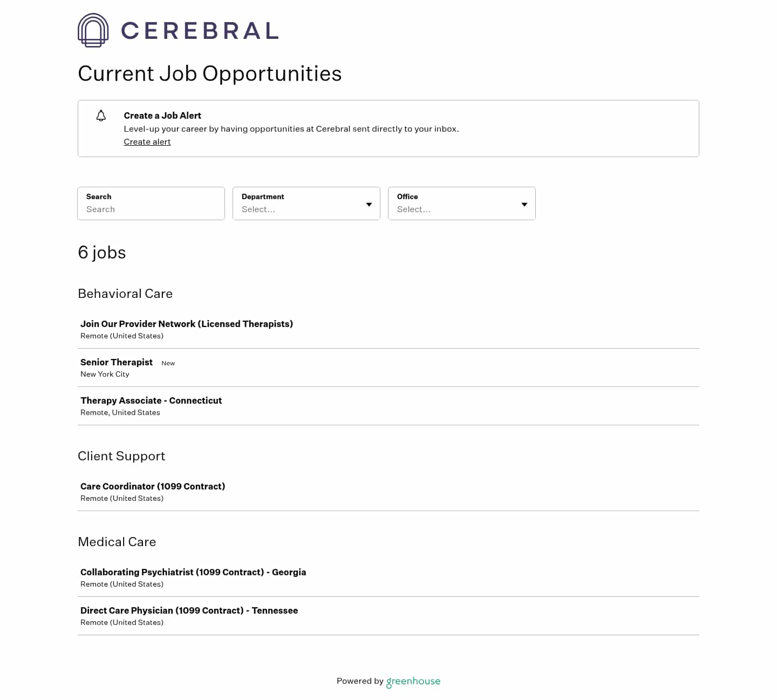Click the Client Support section heading
Viewport: 777px width, 700px height.
click(121, 456)
